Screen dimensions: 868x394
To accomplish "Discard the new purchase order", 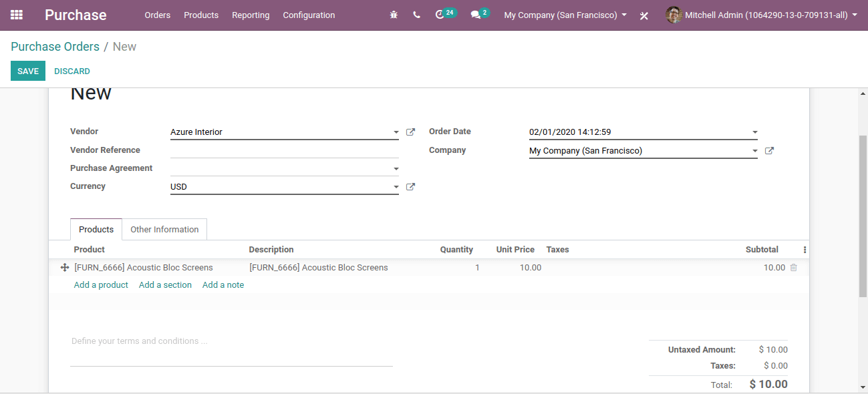I will (72, 71).
